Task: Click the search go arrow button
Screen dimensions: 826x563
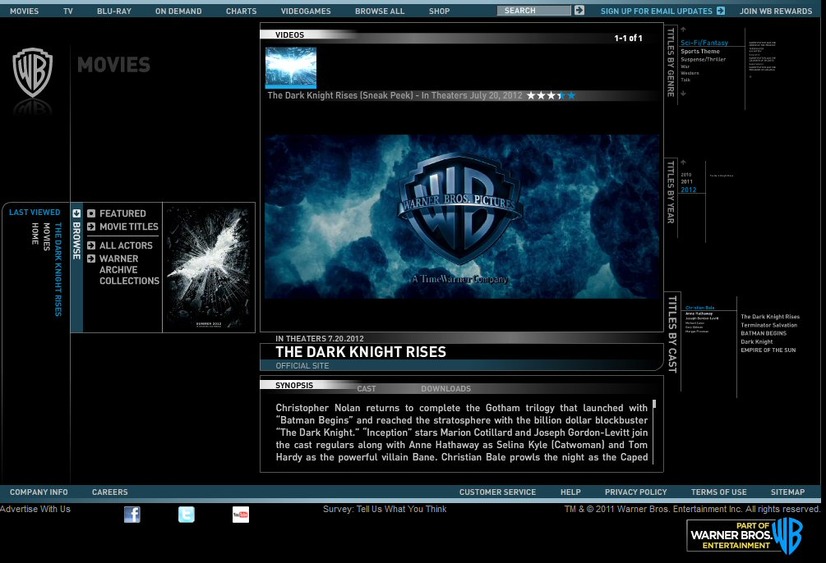Action: coord(579,10)
